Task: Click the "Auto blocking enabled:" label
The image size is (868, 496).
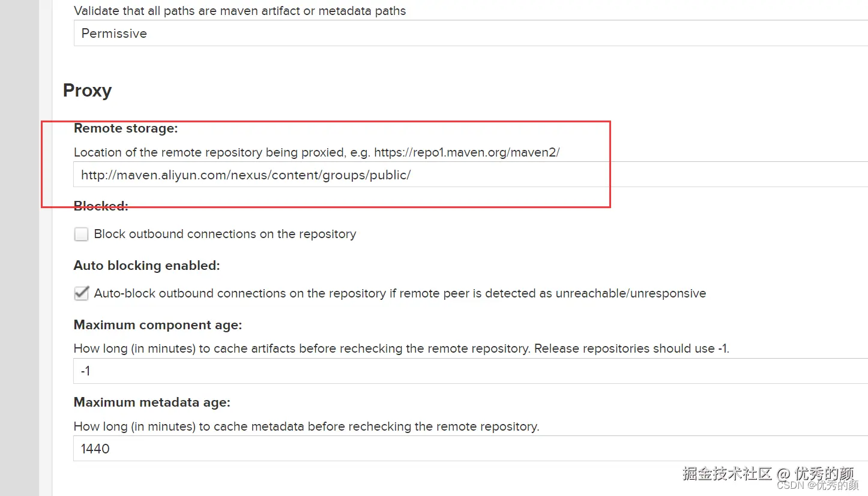Action: 146,265
